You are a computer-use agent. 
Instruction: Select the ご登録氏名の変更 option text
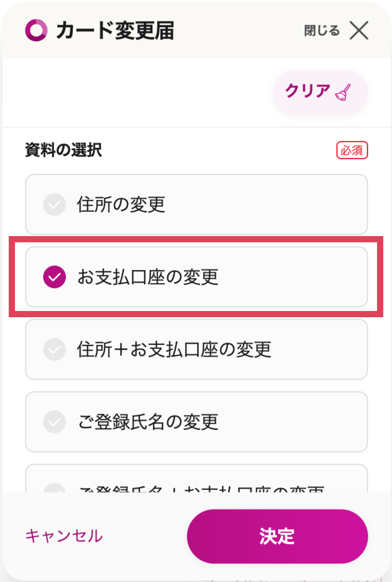(x=148, y=422)
